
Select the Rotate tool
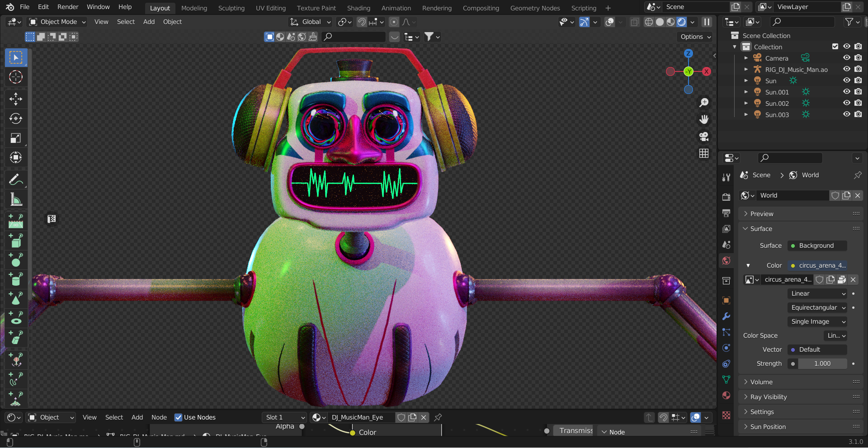point(16,118)
